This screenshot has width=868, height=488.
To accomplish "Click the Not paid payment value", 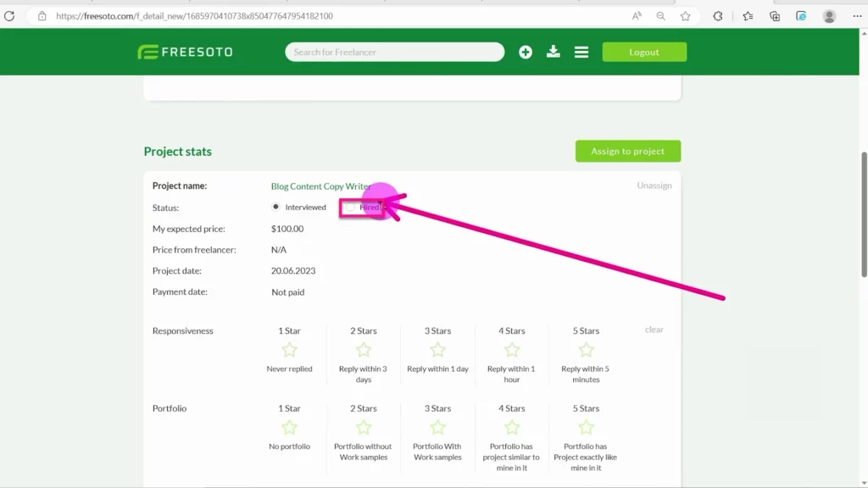I will [x=288, y=292].
